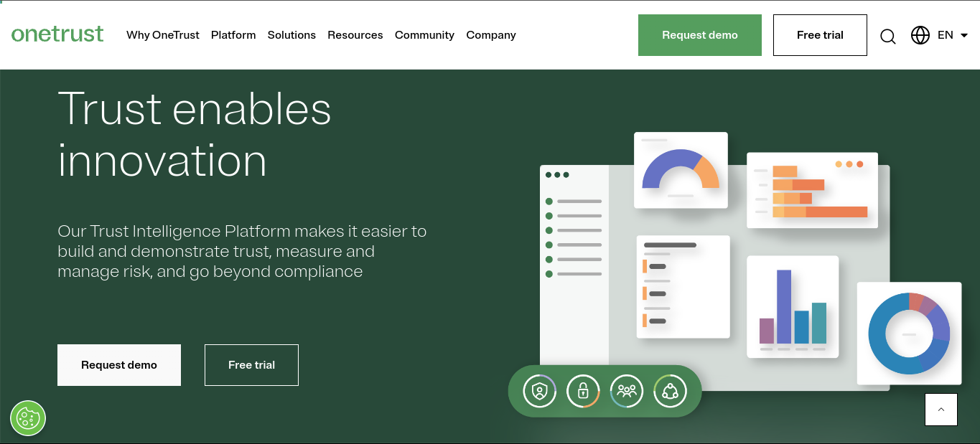The image size is (980, 444).
Task: Click the back-to-top arrow button
Action: [x=941, y=410]
